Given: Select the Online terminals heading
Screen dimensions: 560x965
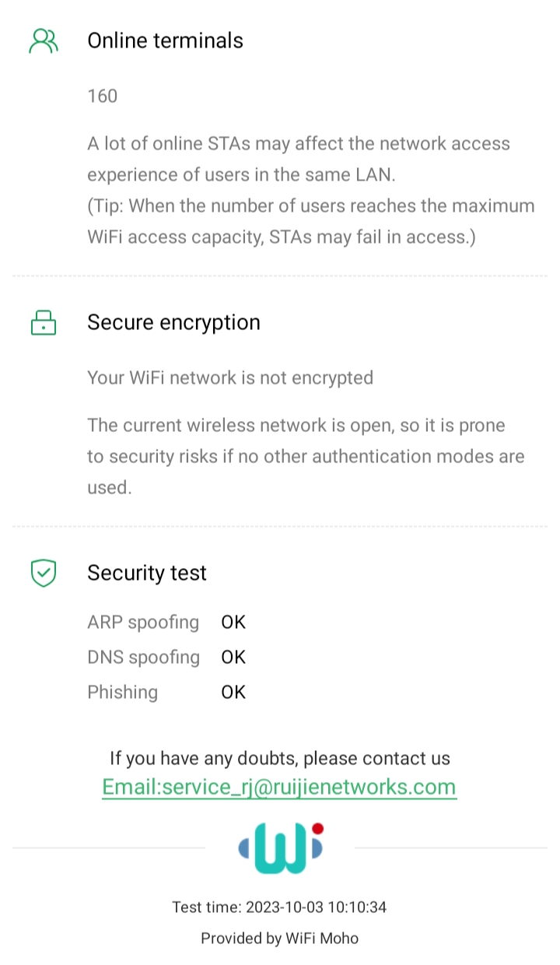Looking at the screenshot, I should tap(165, 40).
